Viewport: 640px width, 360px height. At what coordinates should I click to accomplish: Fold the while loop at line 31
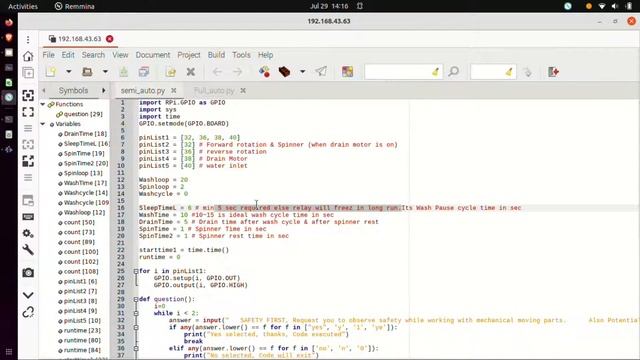click(x=136, y=313)
